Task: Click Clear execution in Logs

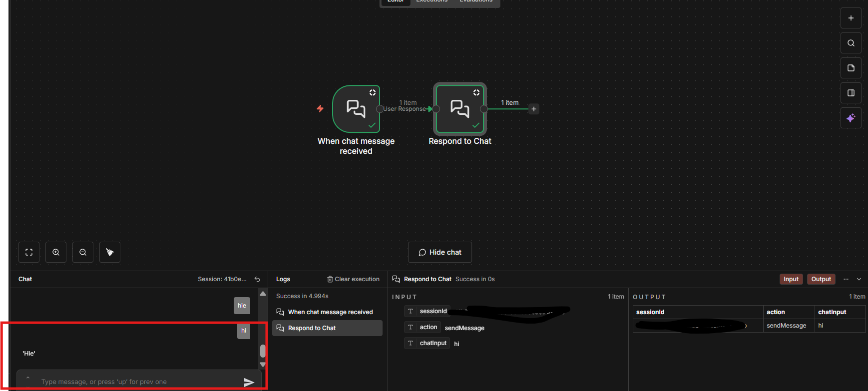Action: click(353, 279)
